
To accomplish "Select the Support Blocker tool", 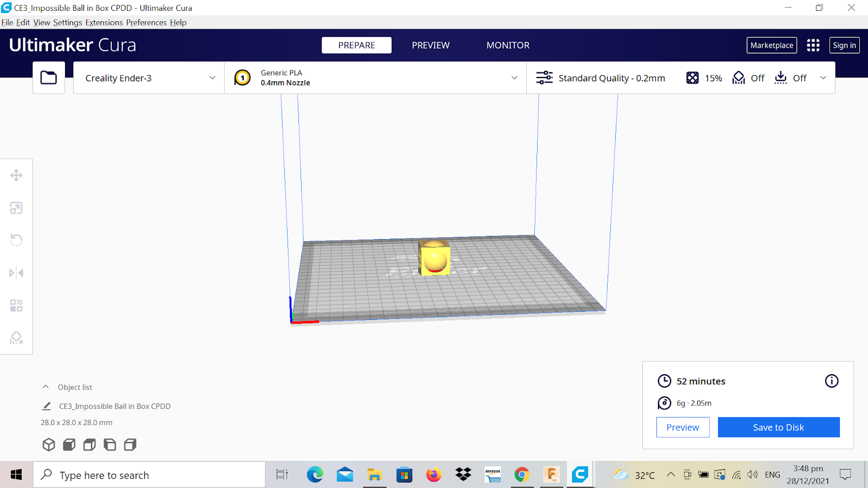I will click(x=16, y=338).
